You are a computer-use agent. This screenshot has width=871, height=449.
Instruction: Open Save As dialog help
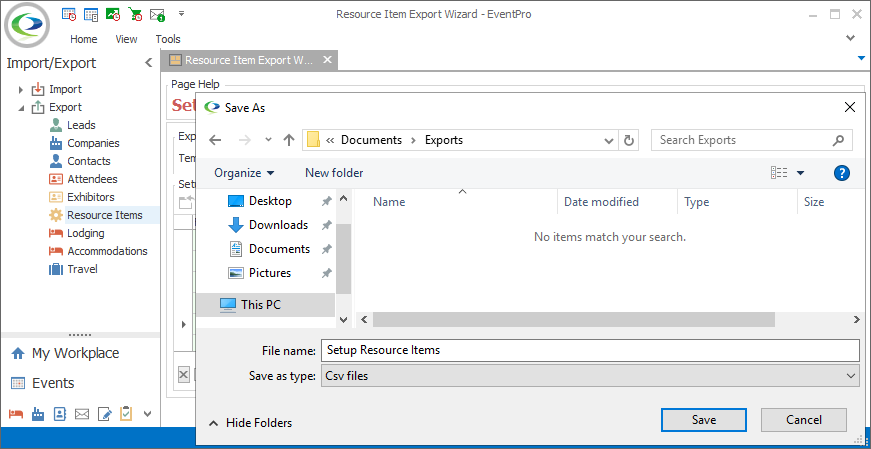[x=842, y=173]
